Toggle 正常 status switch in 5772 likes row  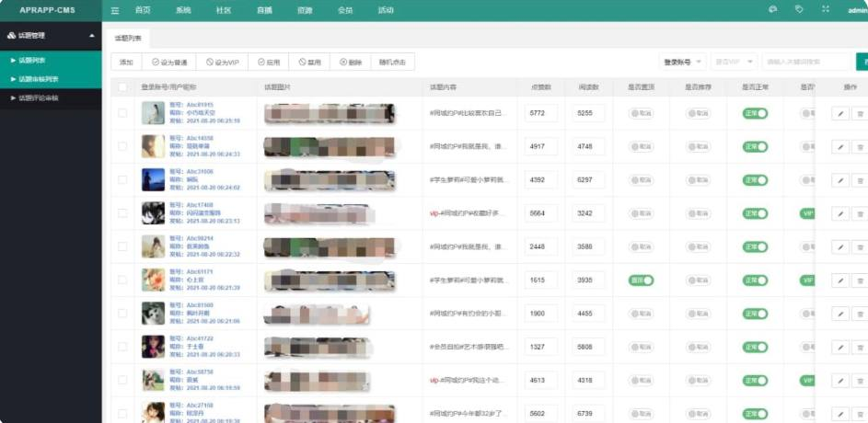[755, 113]
